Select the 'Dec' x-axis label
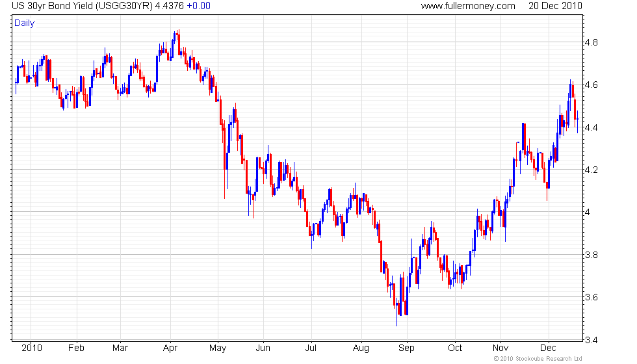 [548, 348]
